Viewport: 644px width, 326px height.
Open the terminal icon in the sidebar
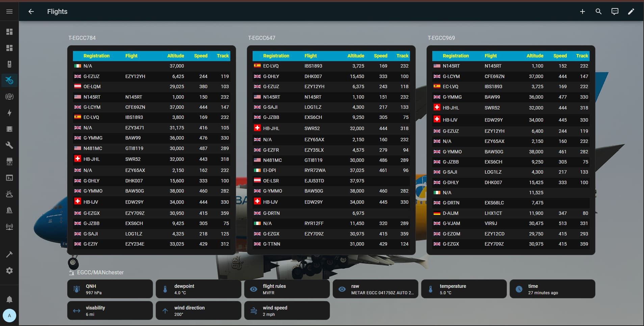pyautogui.click(x=9, y=178)
